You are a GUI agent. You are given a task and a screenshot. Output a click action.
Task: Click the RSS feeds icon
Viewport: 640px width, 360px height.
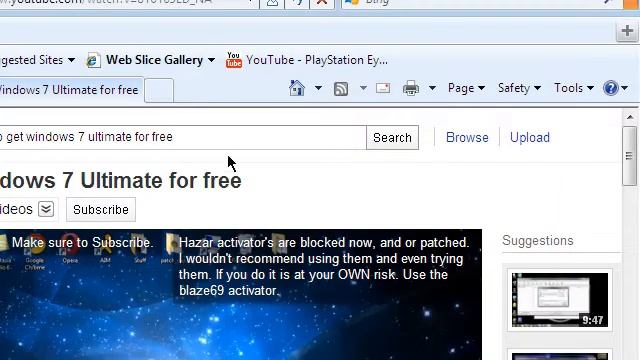[x=341, y=88]
